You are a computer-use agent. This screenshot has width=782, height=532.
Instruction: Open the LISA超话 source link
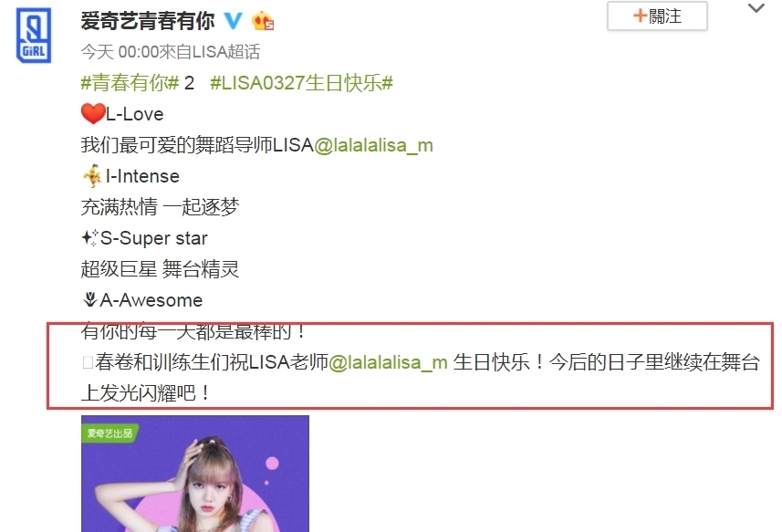click(226, 52)
